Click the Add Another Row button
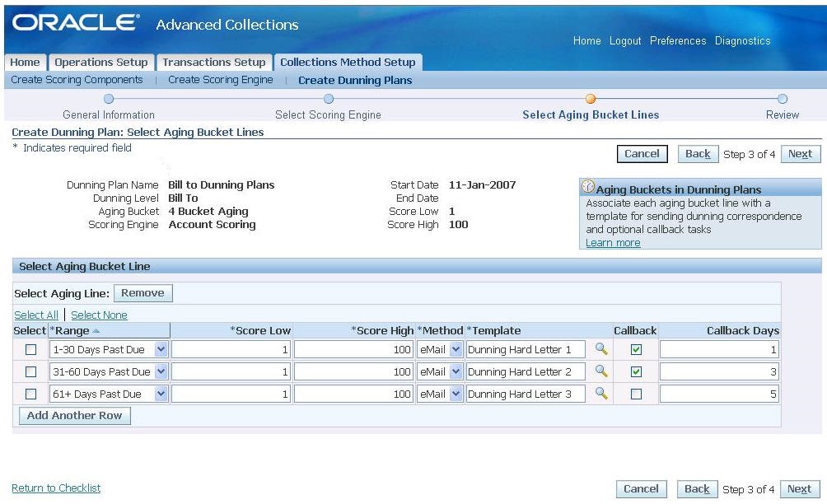The image size is (827, 504). (x=74, y=415)
